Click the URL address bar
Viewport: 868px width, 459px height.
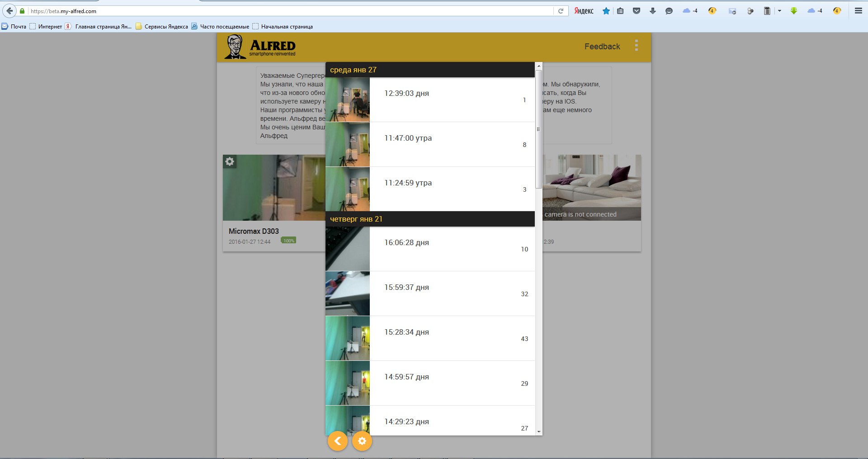pos(289,11)
